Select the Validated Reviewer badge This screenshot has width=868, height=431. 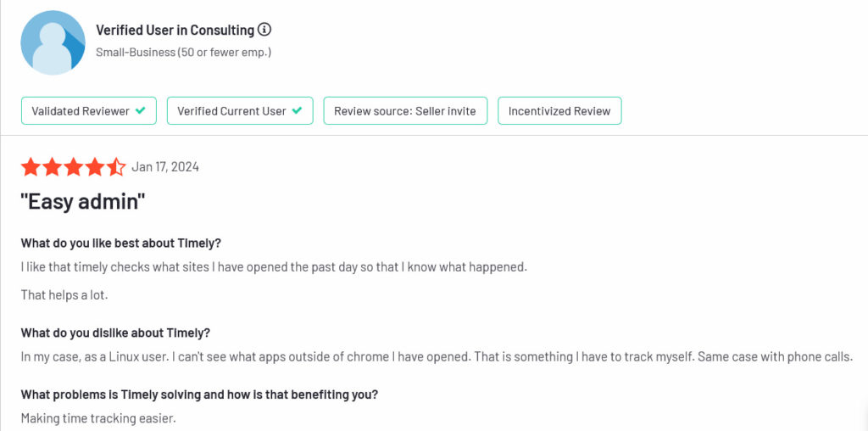coord(88,111)
